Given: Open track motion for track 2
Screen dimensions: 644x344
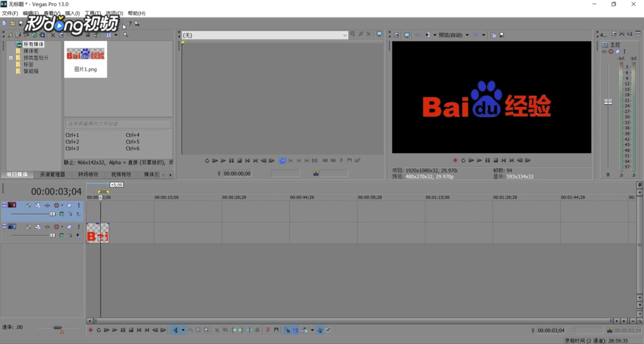Looking at the screenshot, I should point(38,227).
